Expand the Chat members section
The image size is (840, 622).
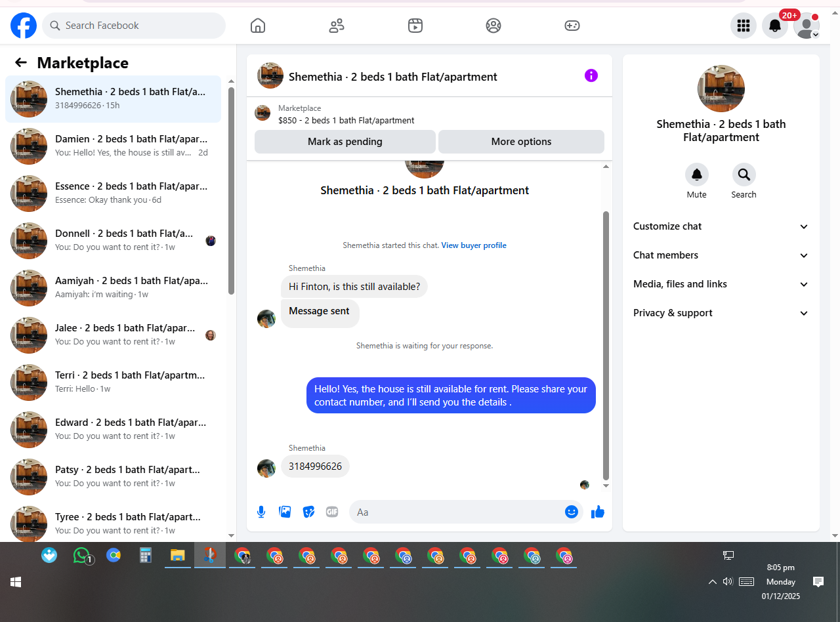721,255
